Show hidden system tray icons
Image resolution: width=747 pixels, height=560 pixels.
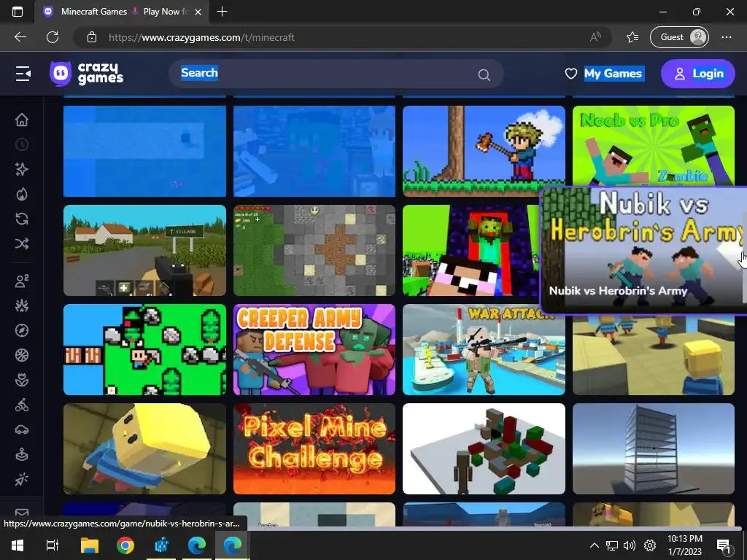coord(594,545)
